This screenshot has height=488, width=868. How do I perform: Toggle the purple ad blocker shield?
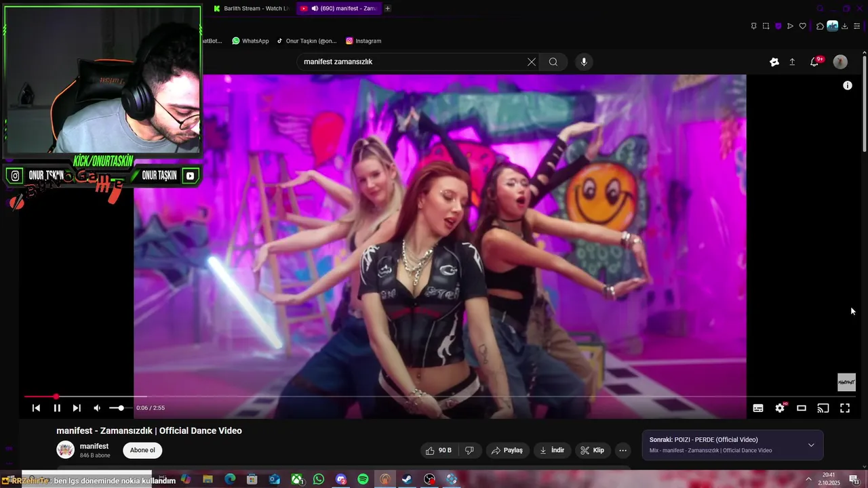point(778,26)
